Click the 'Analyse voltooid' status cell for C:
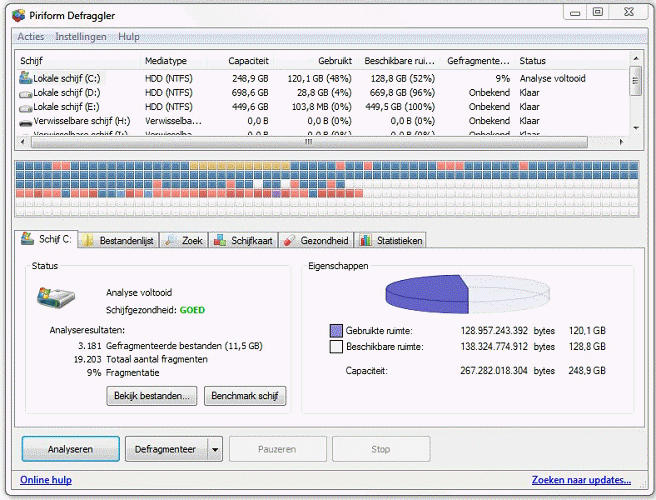 pyautogui.click(x=552, y=79)
